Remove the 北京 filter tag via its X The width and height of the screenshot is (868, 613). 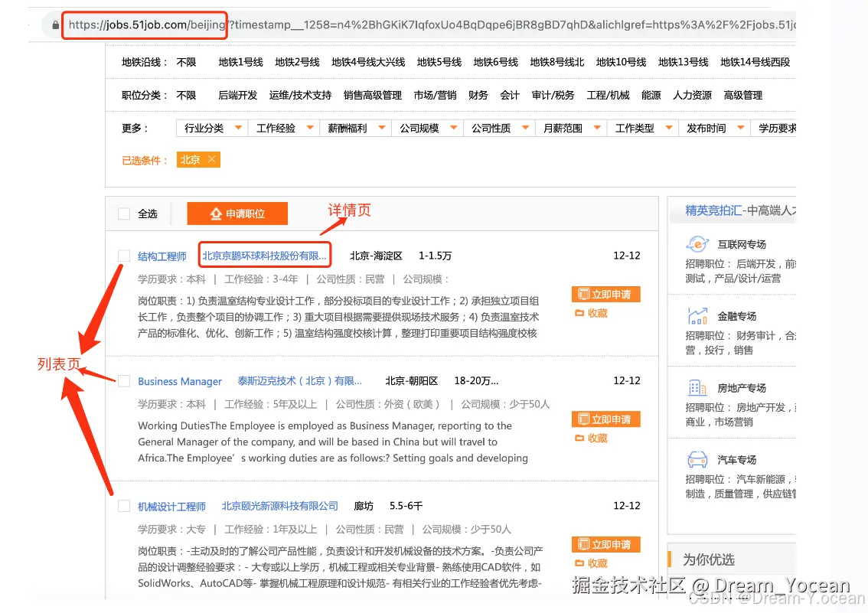pos(210,160)
